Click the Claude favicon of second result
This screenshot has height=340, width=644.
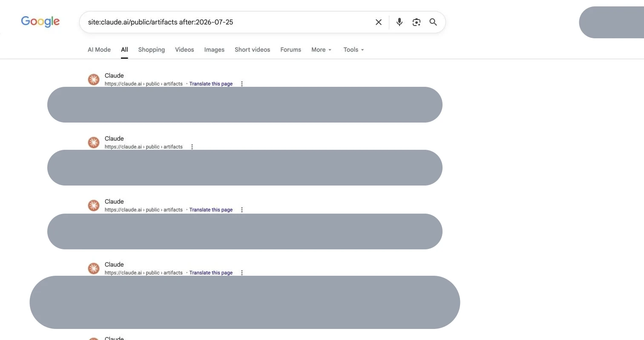tap(94, 143)
